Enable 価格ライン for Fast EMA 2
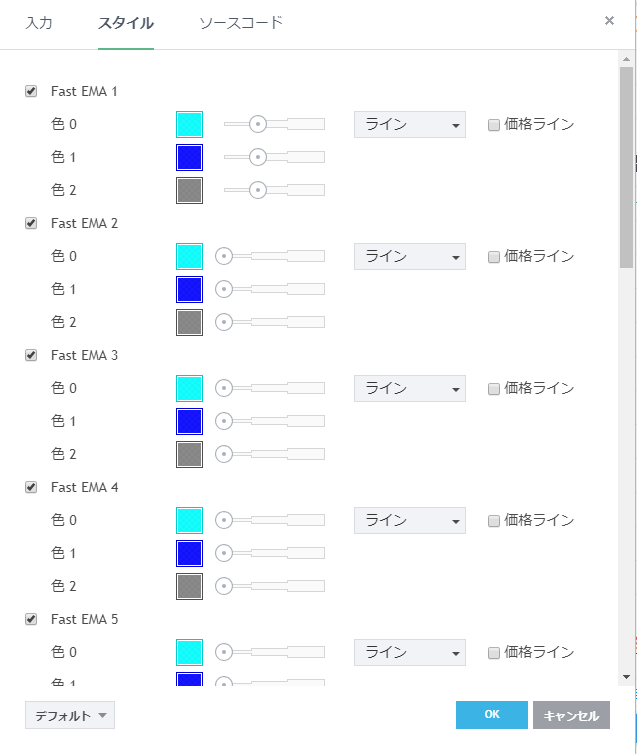Image resolution: width=637 pixels, height=754 pixels. point(494,257)
